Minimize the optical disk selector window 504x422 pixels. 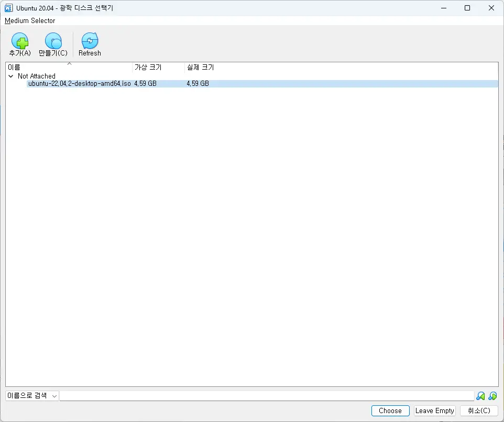[444, 8]
